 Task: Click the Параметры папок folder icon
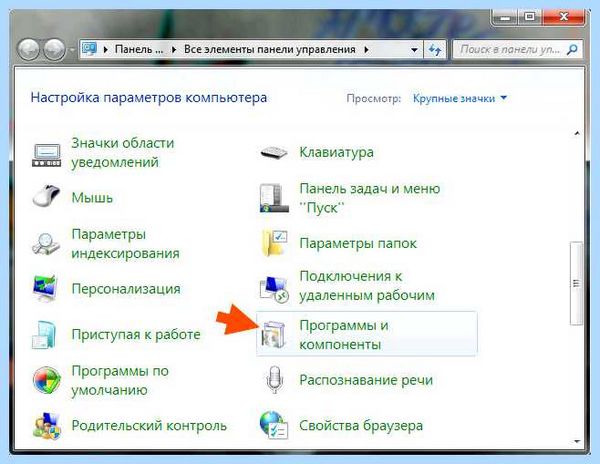click(274, 243)
